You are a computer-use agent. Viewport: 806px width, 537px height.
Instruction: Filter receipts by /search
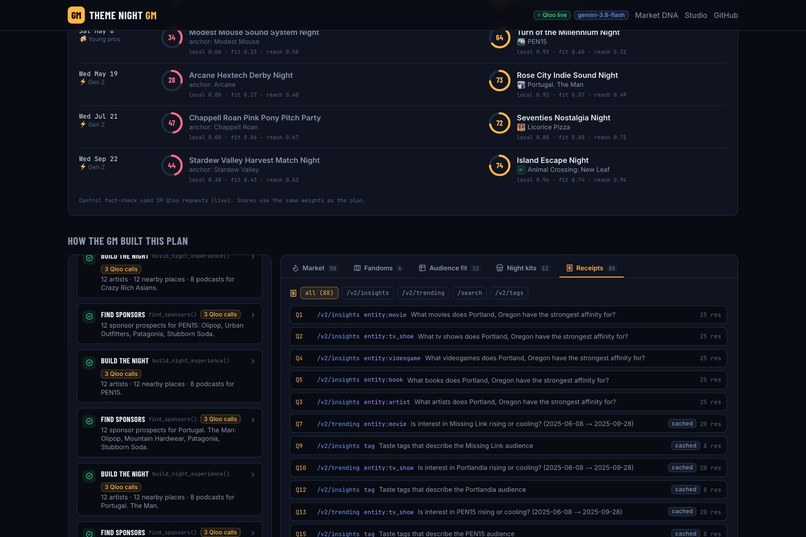[x=470, y=293]
